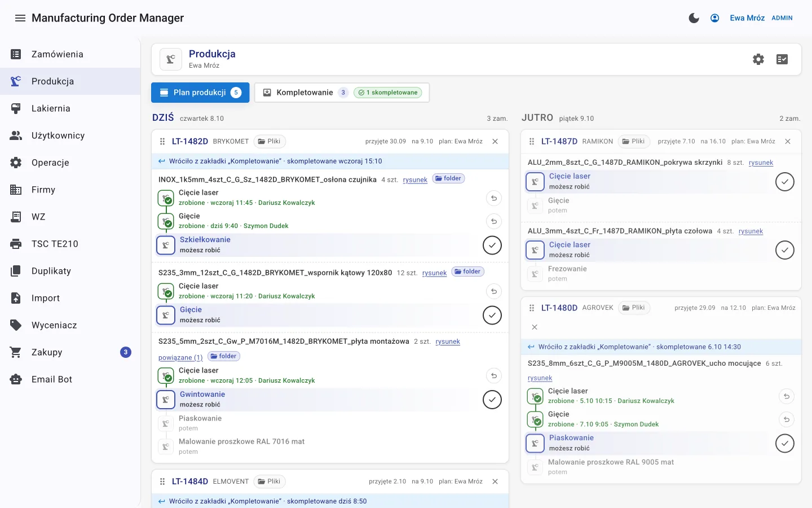
Task: Undo Gięcie done dziś 9:40
Action: 493,221
